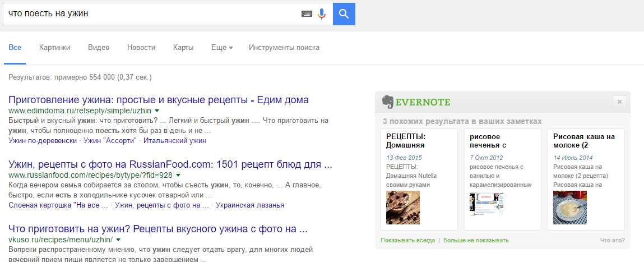The height and width of the screenshot is (262, 644).
Task: Click the date '13 Фев 2015'
Action: [x=404, y=158]
